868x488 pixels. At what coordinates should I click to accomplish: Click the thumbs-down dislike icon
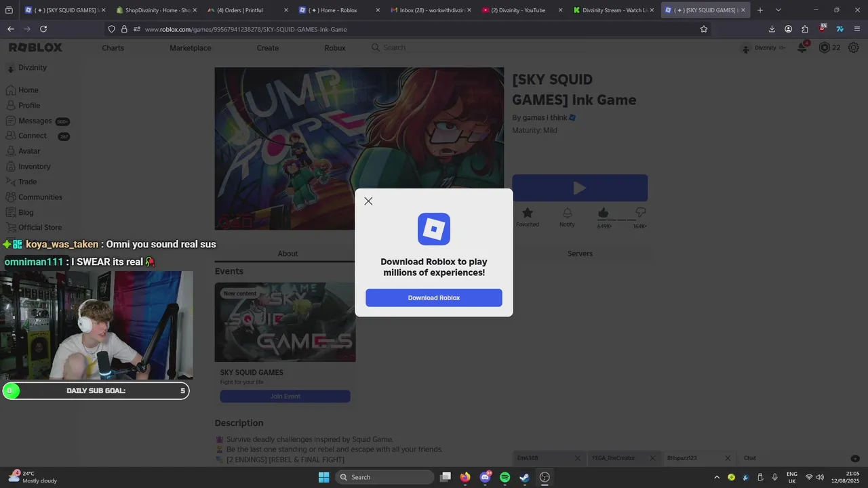(x=640, y=213)
